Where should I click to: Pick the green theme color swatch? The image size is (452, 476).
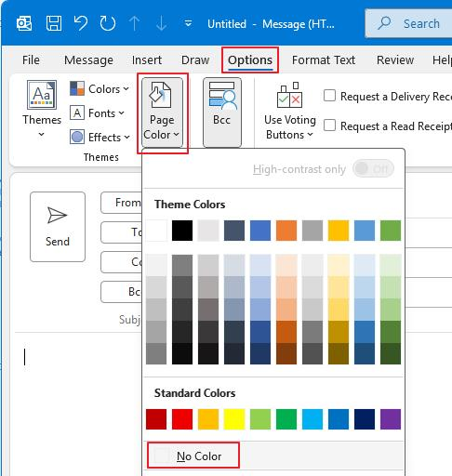click(391, 231)
